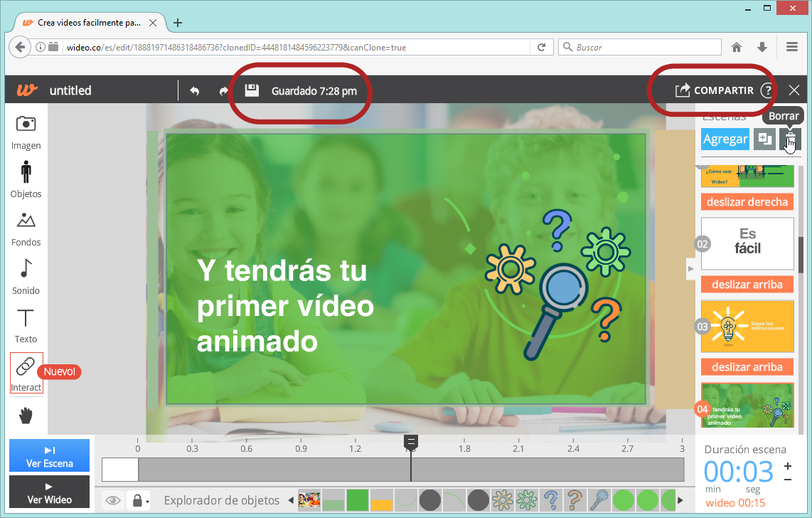The width and height of the screenshot is (812, 518).
Task: Decrease scene duration with minus
Action: [788, 480]
